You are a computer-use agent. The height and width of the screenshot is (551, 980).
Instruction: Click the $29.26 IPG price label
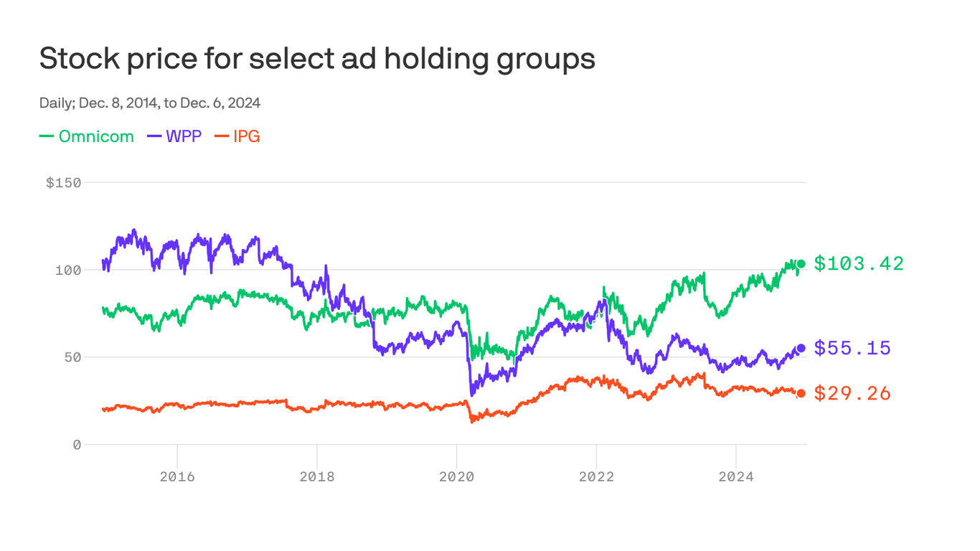coord(852,393)
